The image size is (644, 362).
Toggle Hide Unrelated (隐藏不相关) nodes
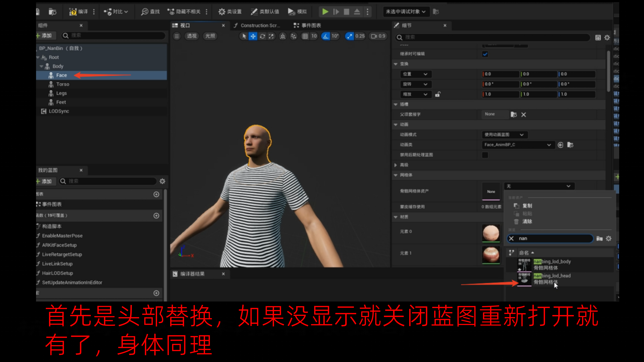(184, 12)
